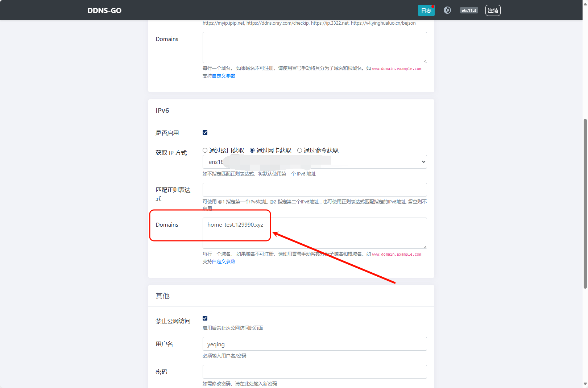Select the 通过接口获取 radio option
The width and height of the screenshot is (588, 388).
tap(205, 150)
